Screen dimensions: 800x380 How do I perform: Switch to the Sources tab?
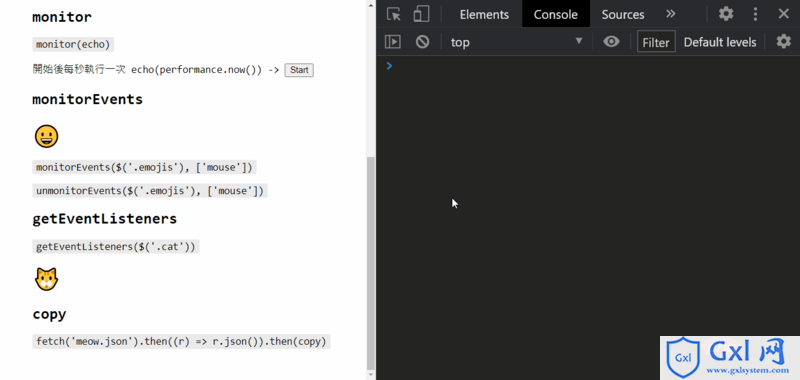[x=622, y=14]
